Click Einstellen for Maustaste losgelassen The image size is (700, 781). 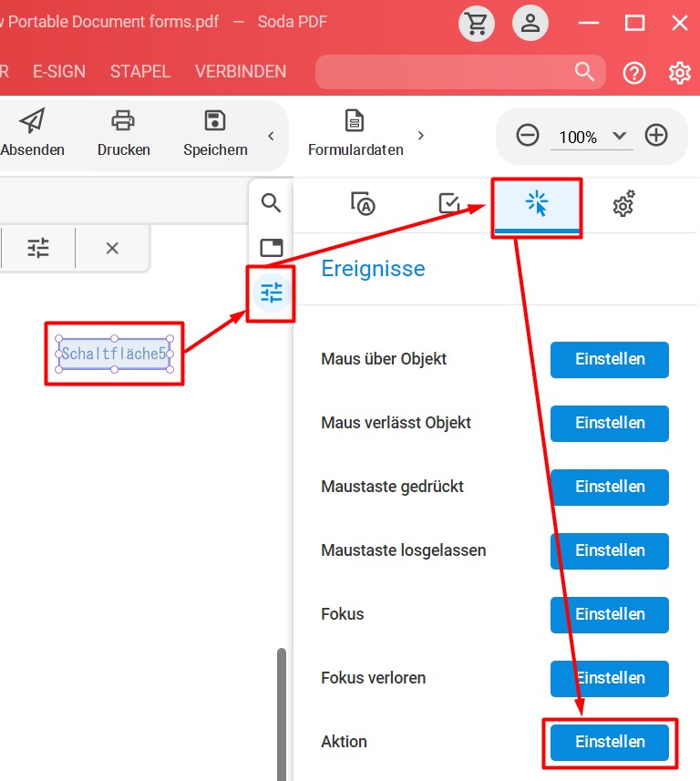click(x=610, y=550)
